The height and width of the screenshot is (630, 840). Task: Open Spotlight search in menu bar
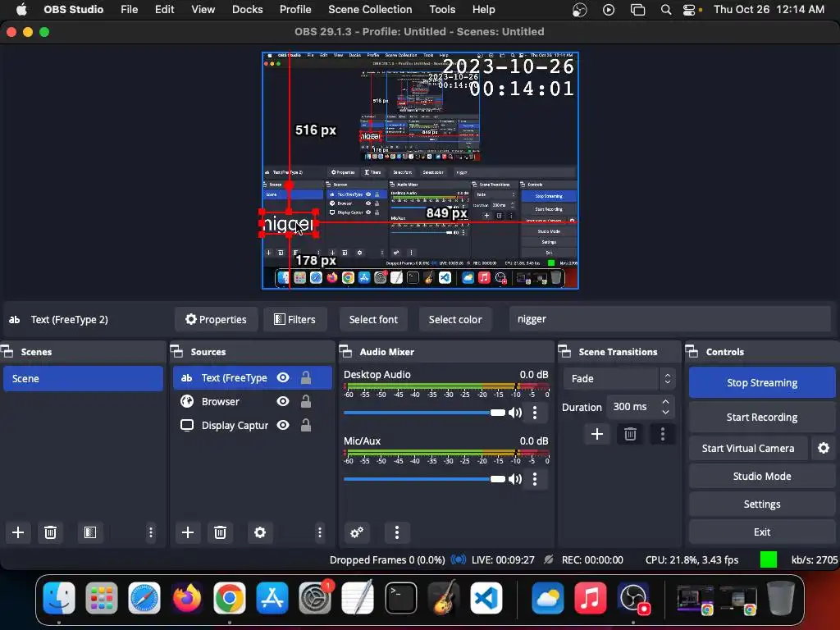coord(666,9)
